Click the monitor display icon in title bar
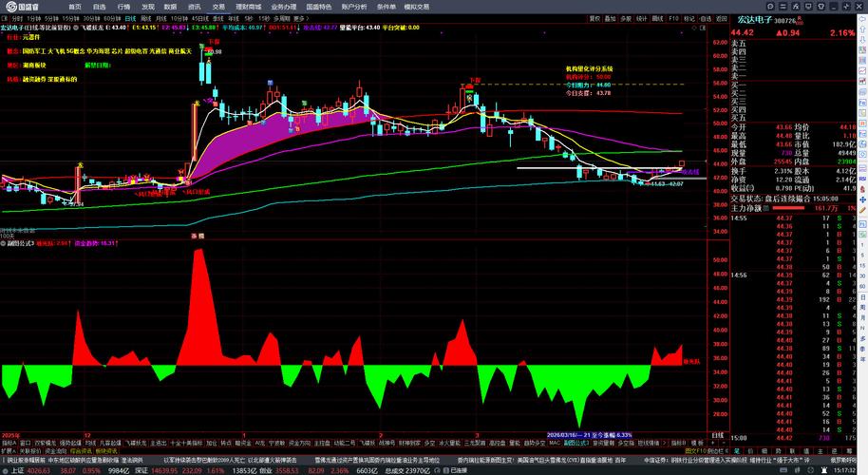 tap(808, 6)
